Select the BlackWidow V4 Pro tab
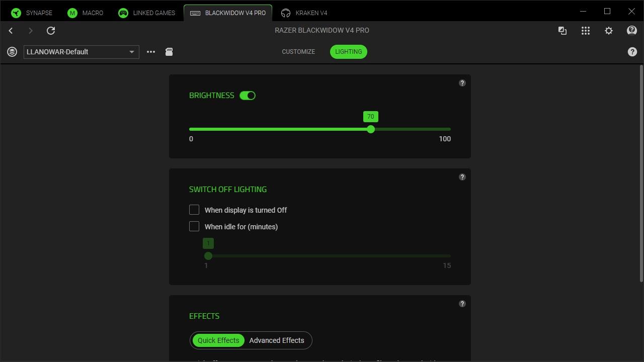The width and height of the screenshot is (644, 362). pyautogui.click(x=228, y=13)
